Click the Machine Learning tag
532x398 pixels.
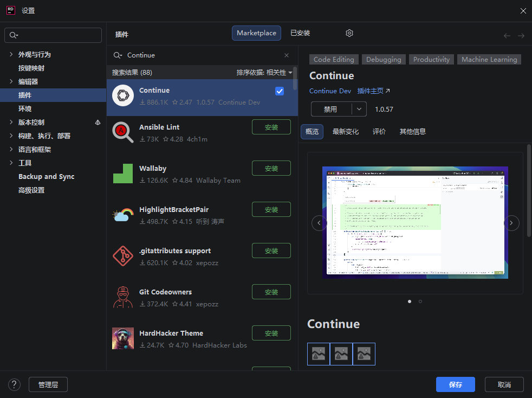tap(489, 60)
